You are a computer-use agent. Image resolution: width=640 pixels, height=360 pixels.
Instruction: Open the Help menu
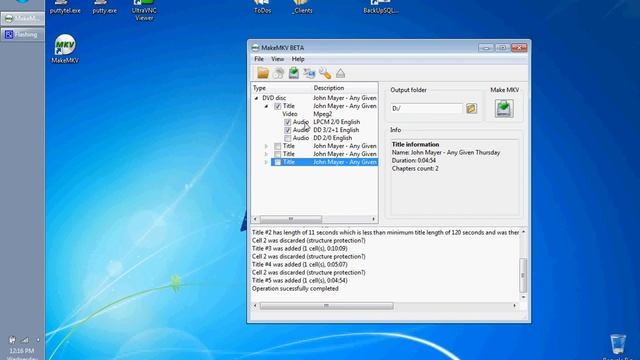[298, 59]
